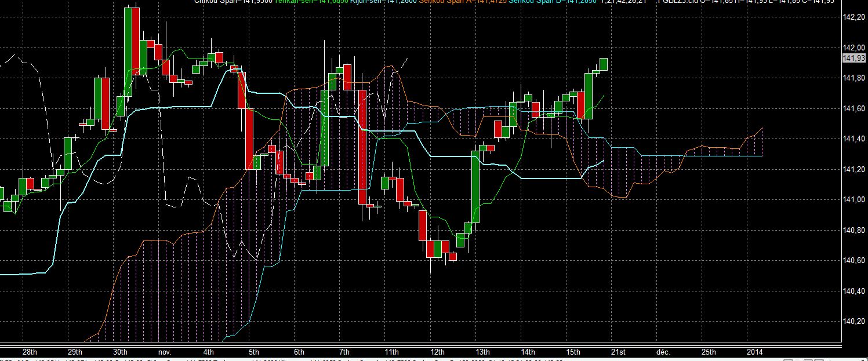Screen dimensions: 868x361
Task: Click the 5th date label on time axis
Action: [x=254, y=352]
